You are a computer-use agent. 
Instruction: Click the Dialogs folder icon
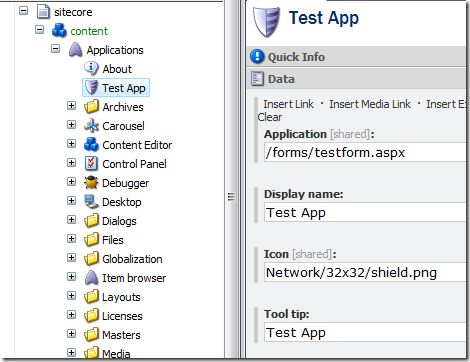click(91, 221)
